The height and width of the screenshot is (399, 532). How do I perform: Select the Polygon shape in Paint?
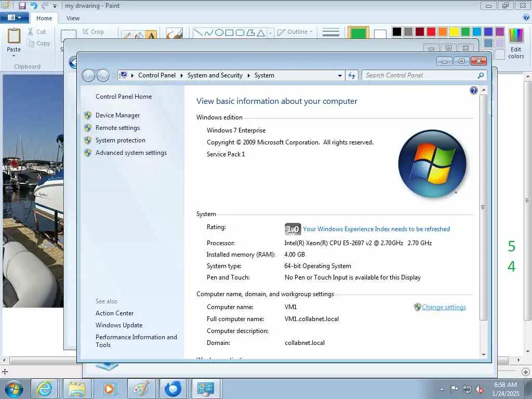(250, 33)
